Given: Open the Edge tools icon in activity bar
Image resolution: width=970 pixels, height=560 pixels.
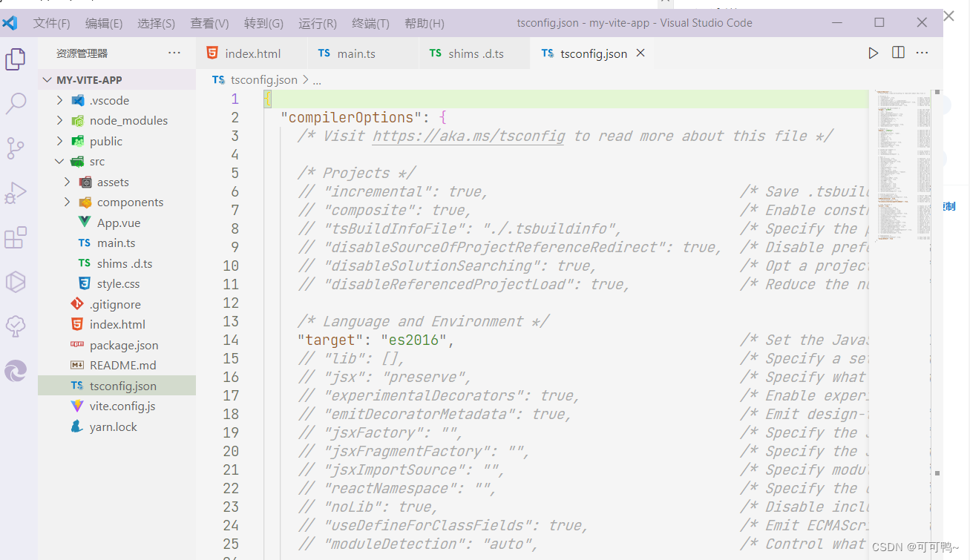Looking at the screenshot, I should coord(16,371).
